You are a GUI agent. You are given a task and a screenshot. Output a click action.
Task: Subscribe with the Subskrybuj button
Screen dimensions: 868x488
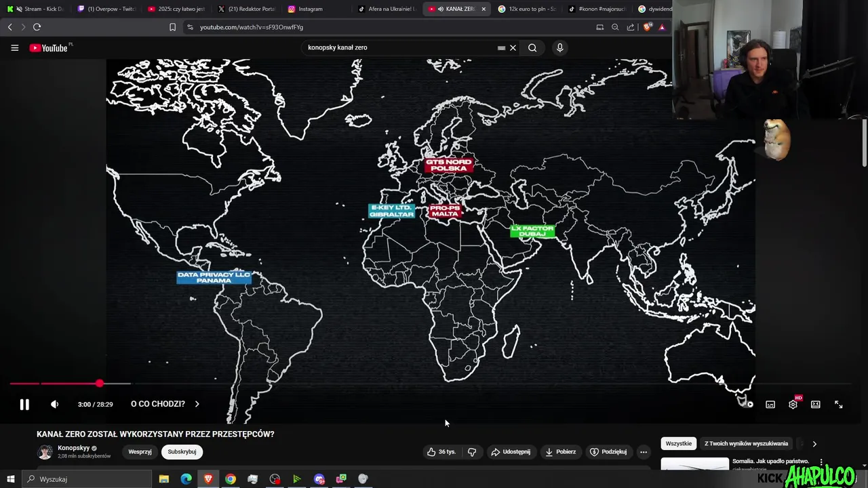click(182, 451)
